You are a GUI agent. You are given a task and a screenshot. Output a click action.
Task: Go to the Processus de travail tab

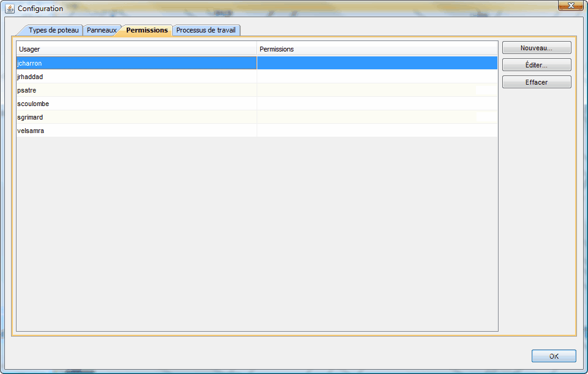pyautogui.click(x=206, y=30)
